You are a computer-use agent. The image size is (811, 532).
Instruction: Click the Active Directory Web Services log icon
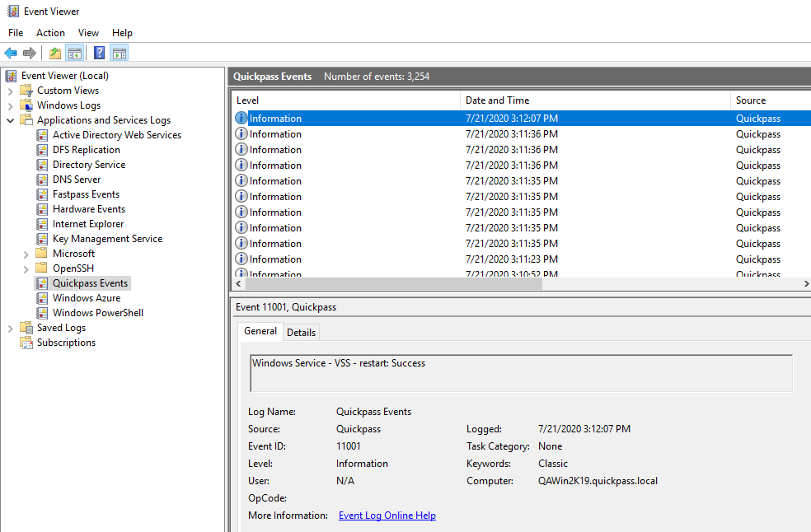[x=42, y=135]
